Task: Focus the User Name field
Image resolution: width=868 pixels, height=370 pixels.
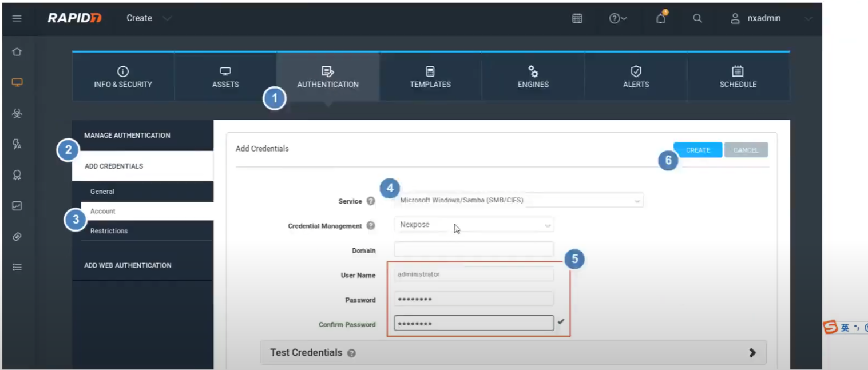Action: tap(474, 274)
